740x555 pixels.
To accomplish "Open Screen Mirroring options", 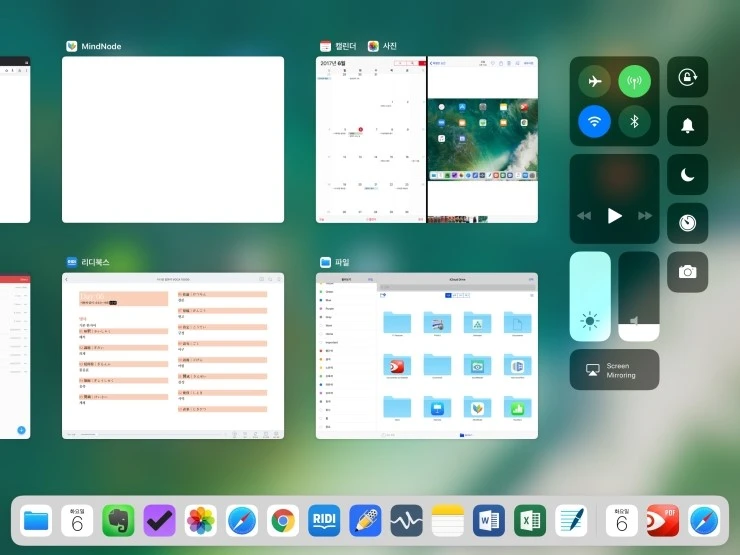I will 614,370.
